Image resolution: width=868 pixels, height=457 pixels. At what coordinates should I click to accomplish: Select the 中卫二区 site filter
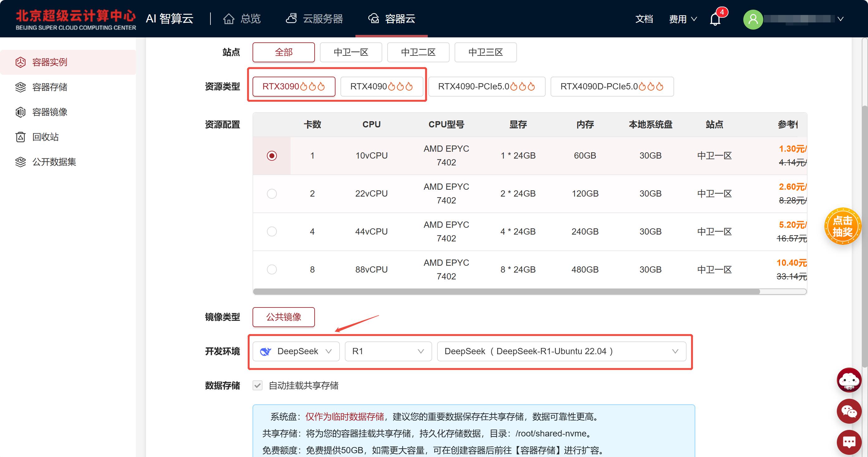(x=418, y=52)
